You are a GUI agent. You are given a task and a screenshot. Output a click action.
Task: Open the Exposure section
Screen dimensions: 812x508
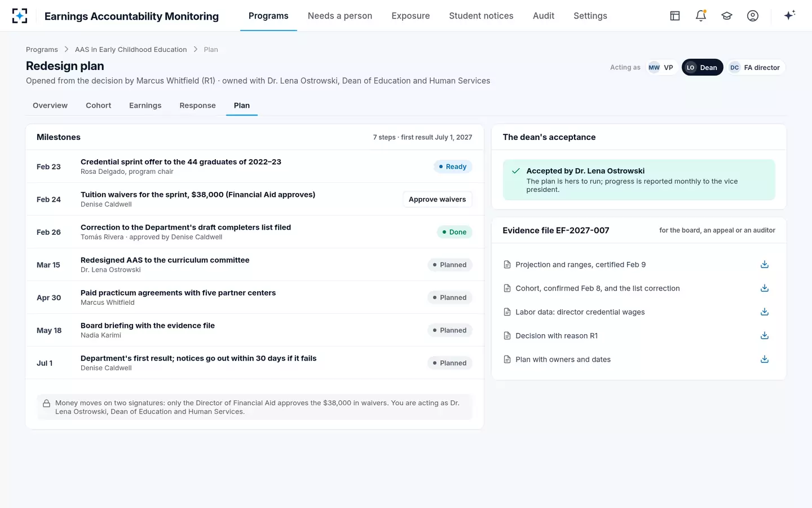[411, 16]
